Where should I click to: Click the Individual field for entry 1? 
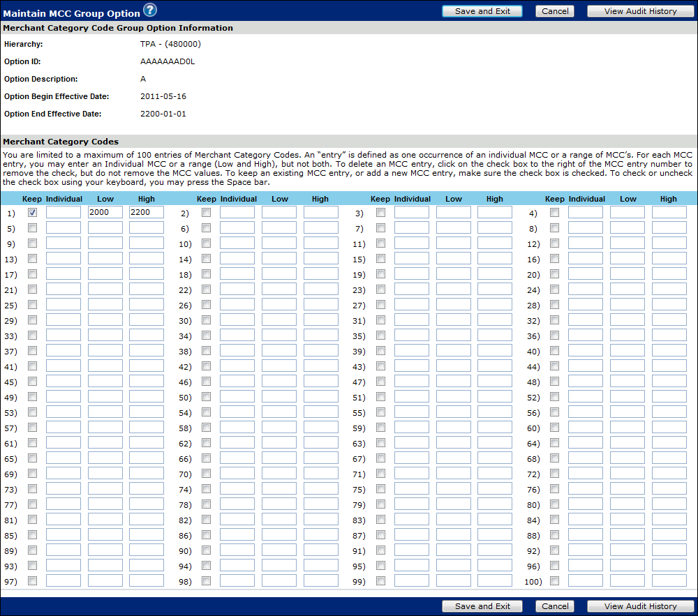(64, 212)
